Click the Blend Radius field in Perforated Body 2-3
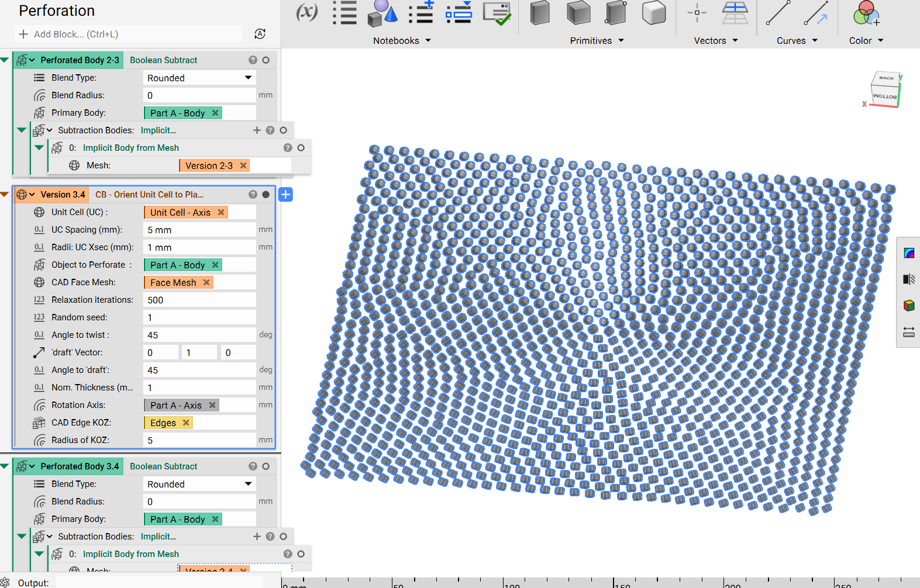 (199, 95)
